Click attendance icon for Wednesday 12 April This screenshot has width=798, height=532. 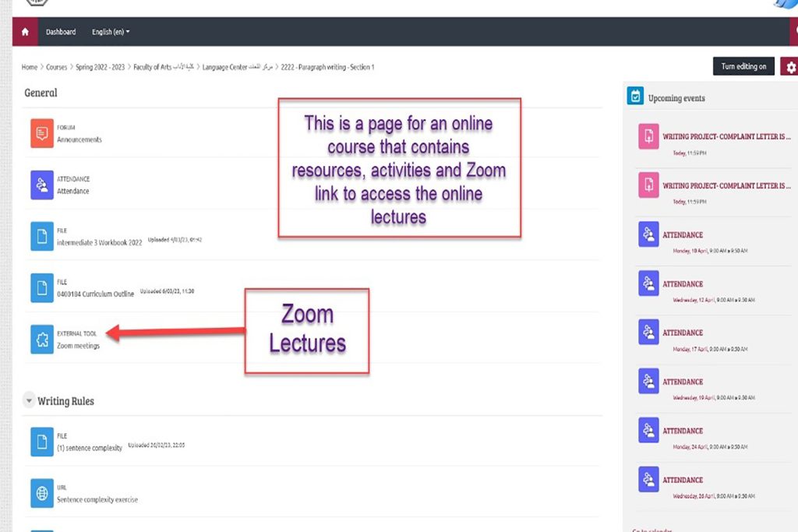click(648, 284)
